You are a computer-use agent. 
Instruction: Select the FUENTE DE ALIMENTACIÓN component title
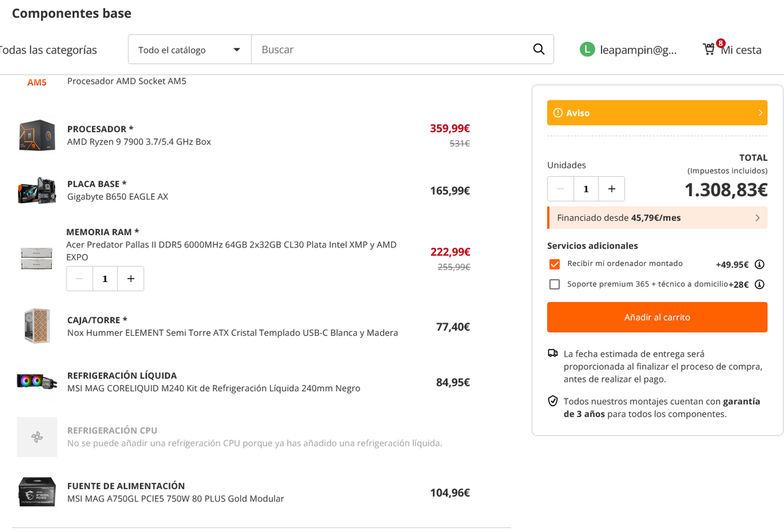[126, 486]
